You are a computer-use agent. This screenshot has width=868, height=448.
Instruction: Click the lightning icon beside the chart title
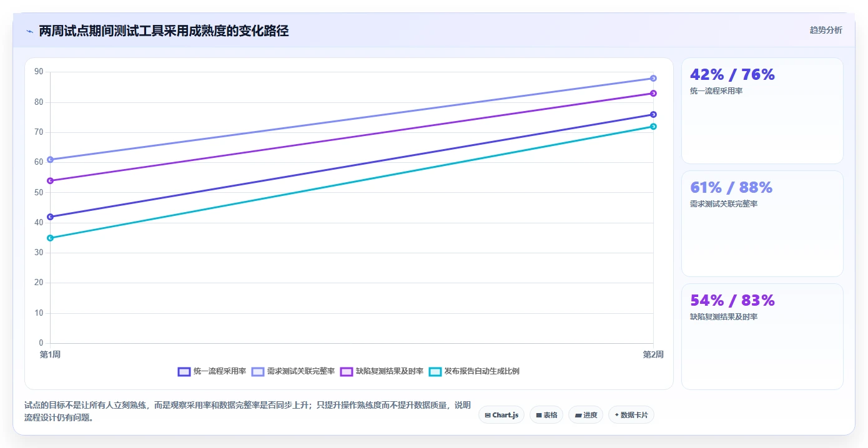pyautogui.click(x=29, y=31)
